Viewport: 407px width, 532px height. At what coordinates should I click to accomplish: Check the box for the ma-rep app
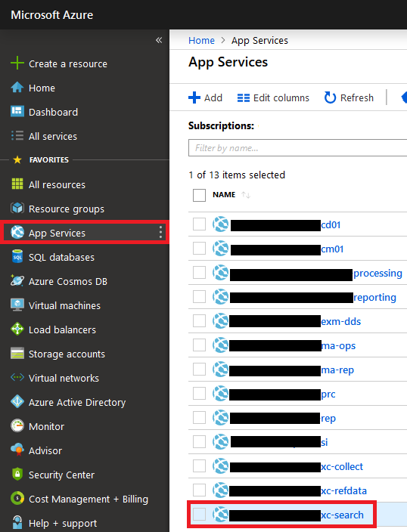point(199,369)
